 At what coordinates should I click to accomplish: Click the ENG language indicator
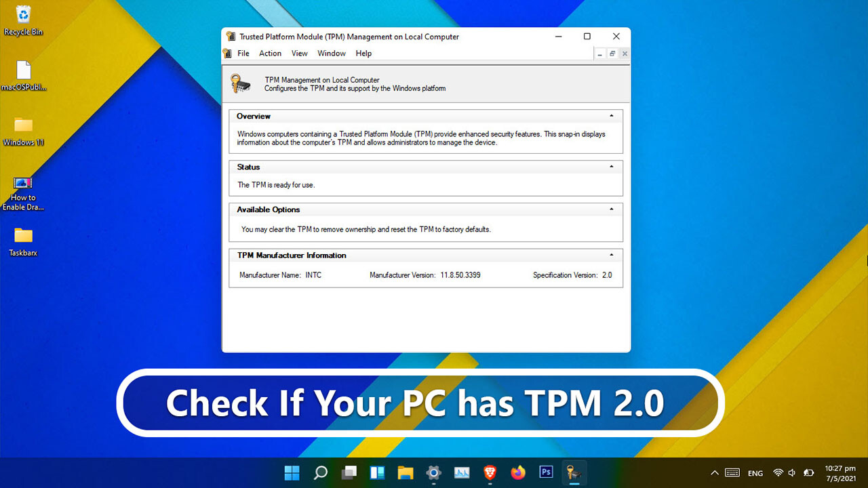tap(755, 473)
